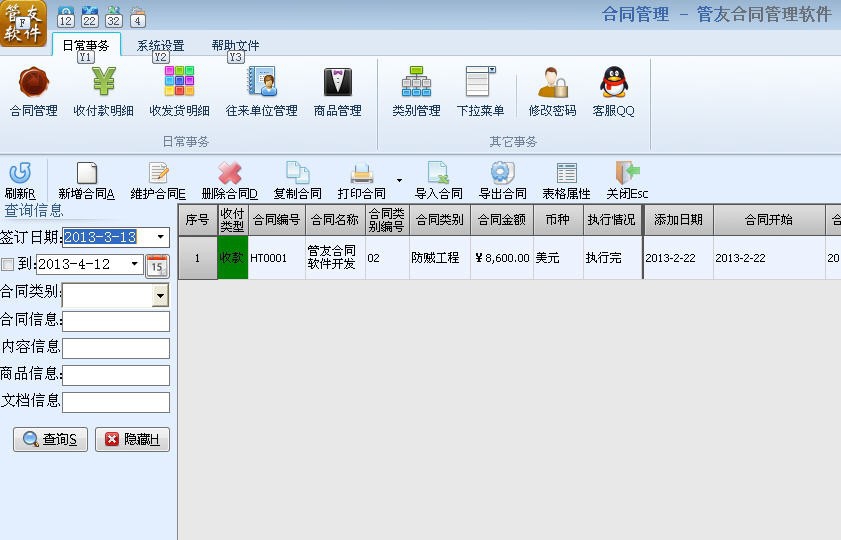Image resolution: width=841 pixels, height=540 pixels.
Task: Click the 隐藏H hide button
Action: tap(132, 439)
